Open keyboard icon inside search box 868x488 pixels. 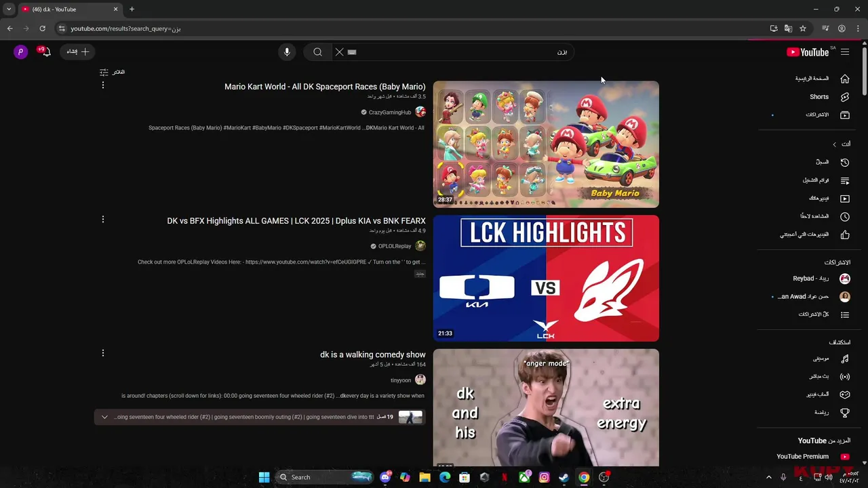click(352, 52)
